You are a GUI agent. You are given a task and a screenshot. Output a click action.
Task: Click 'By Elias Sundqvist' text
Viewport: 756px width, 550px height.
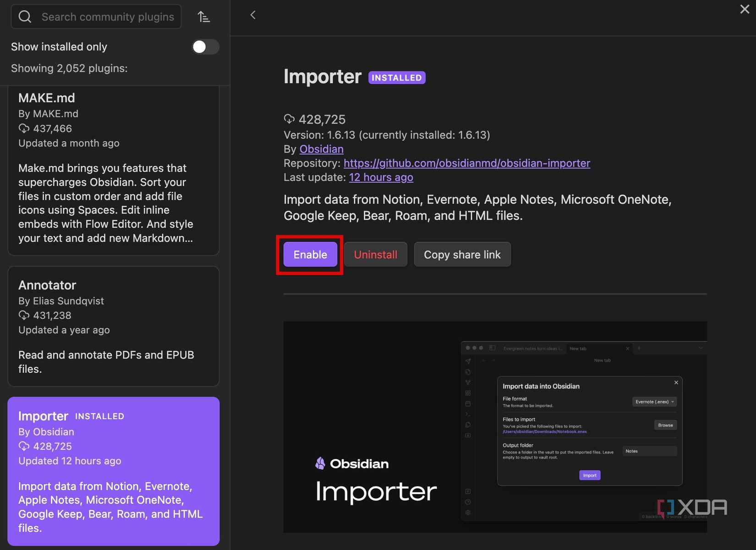[x=61, y=301]
